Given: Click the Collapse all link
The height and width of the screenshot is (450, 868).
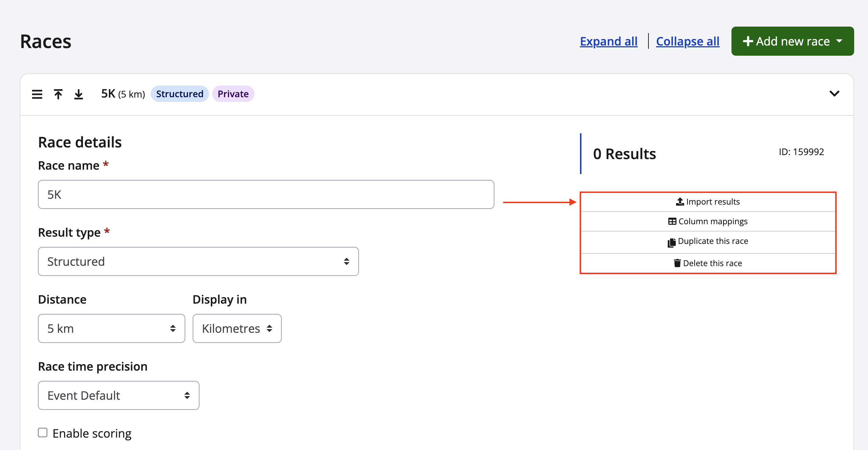Looking at the screenshot, I should pos(687,42).
